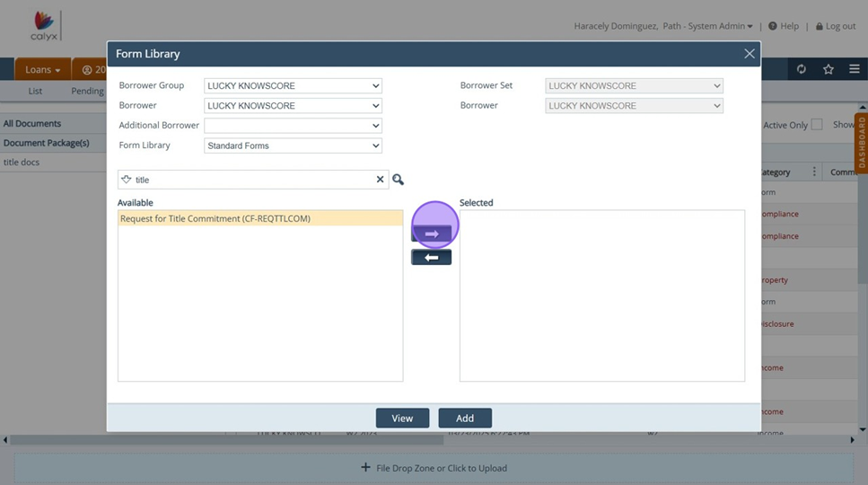Viewport: 868px width, 485px height.
Task: Expand the Form Library Standard Forms dropdown
Action: tap(293, 145)
